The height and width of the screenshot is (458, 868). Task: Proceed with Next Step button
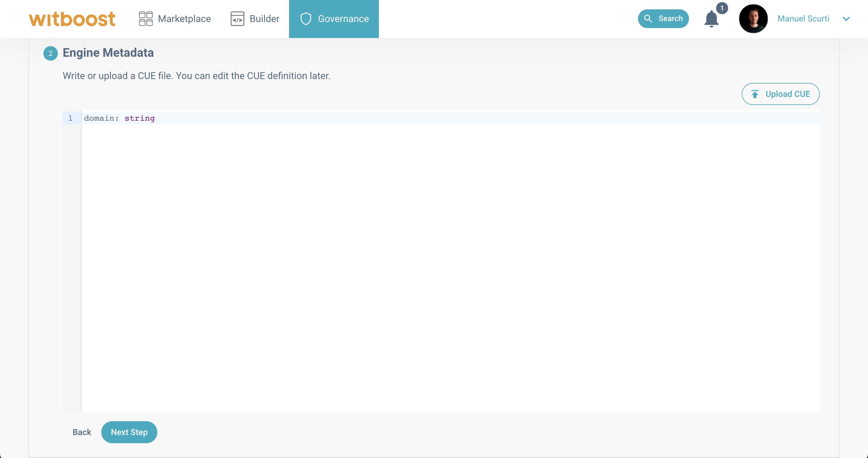click(x=129, y=432)
